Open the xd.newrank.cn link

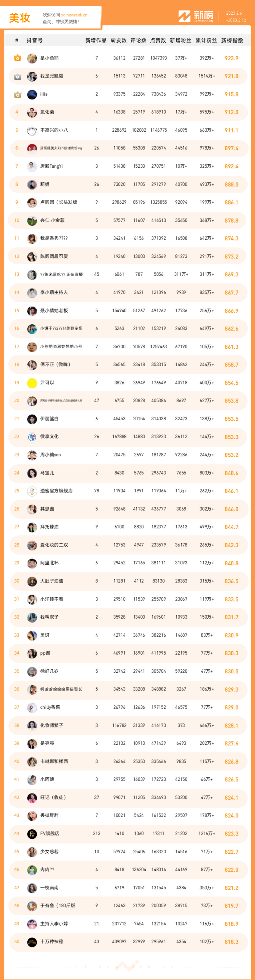point(74,15)
